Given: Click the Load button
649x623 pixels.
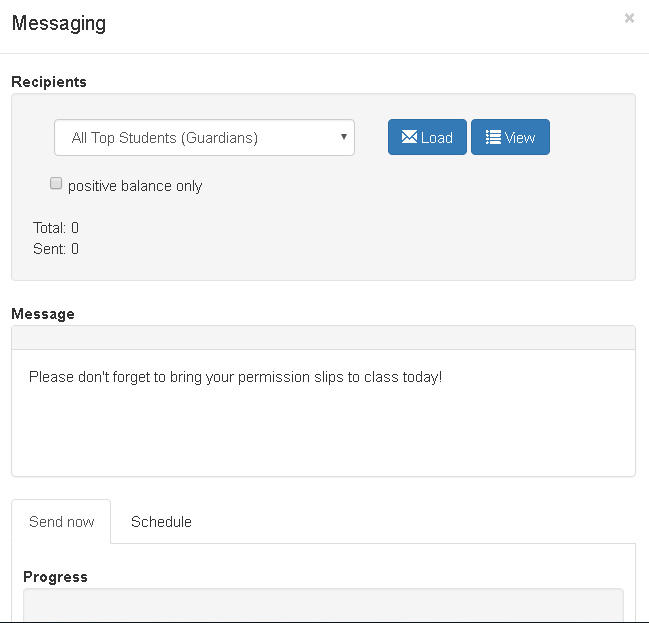Looking at the screenshot, I should (x=427, y=137).
